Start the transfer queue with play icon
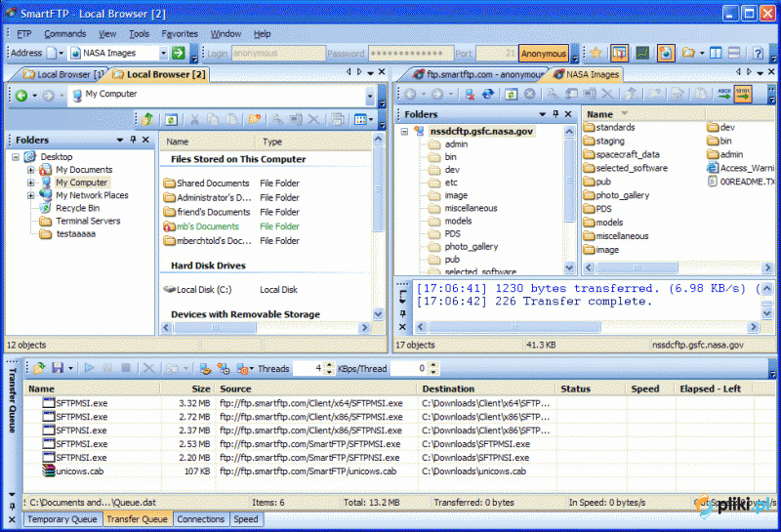This screenshot has width=781, height=532. (89, 368)
